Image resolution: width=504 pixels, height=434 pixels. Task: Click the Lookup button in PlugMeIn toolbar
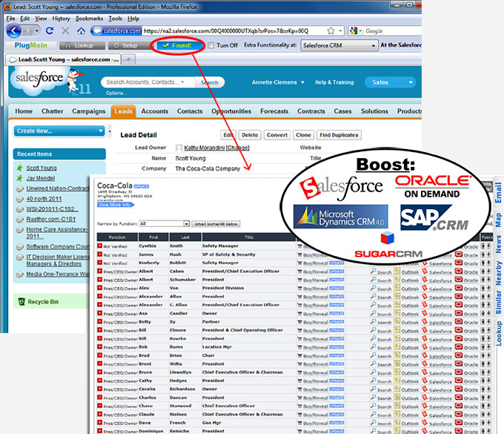tap(82, 45)
